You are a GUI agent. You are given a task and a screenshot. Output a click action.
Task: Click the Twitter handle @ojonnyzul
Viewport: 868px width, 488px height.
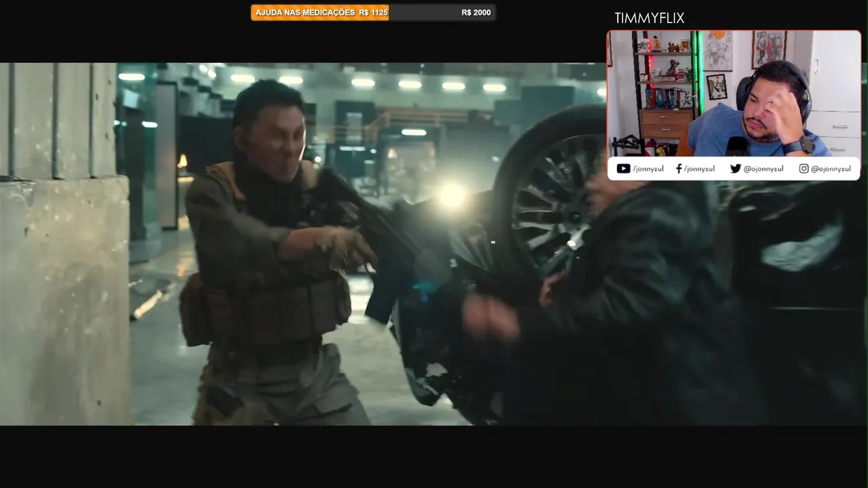pos(764,169)
